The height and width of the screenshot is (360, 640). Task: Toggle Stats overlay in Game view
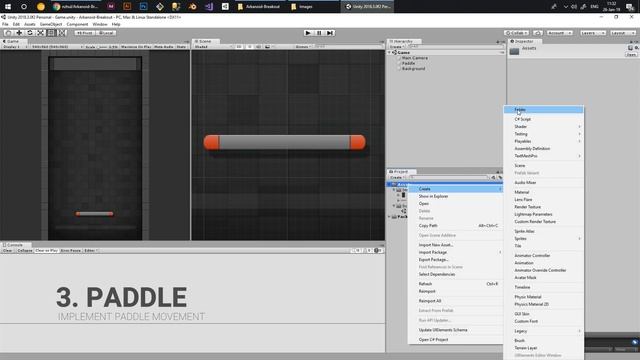[x=181, y=47]
